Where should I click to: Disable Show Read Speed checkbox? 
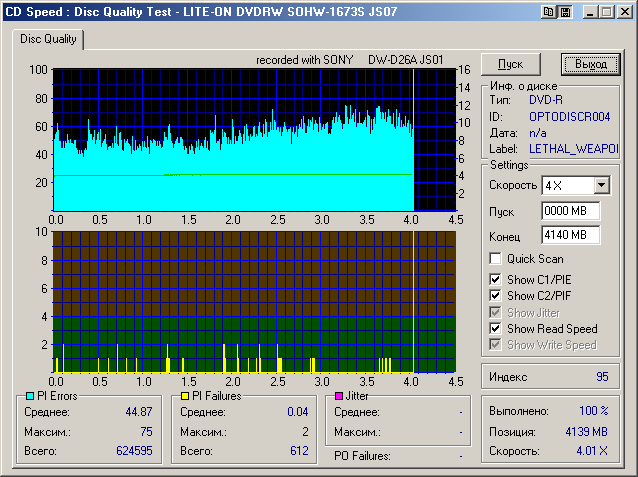coord(495,328)
